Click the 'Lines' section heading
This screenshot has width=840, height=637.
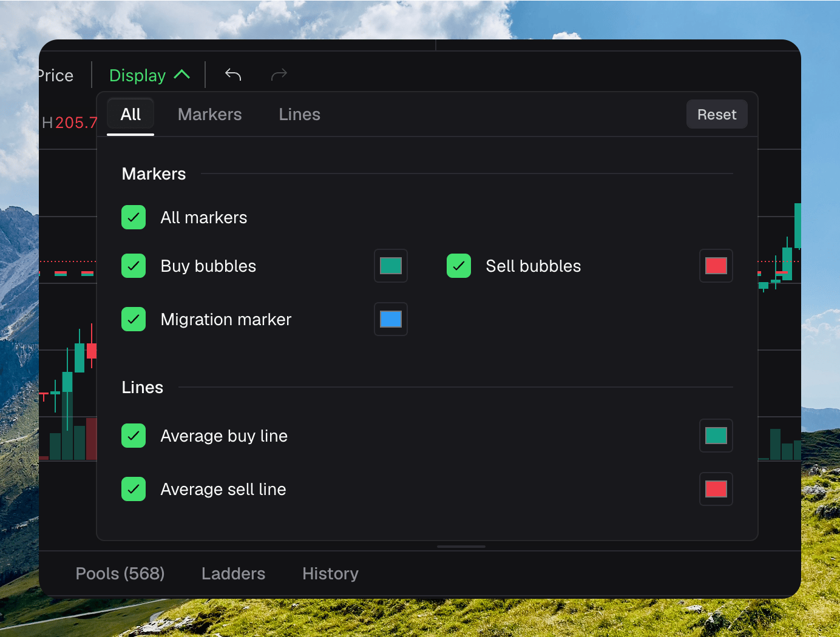(x=143, y=388)
